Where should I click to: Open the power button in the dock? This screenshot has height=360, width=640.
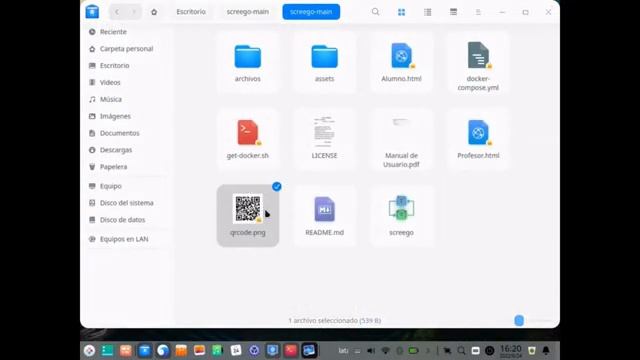click(489, 351)
